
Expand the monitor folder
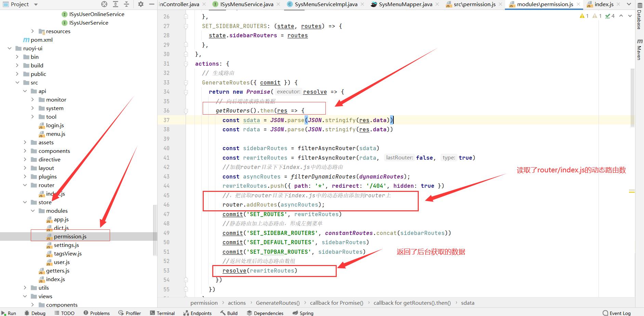pyautogui.click(x=32, y=100)
